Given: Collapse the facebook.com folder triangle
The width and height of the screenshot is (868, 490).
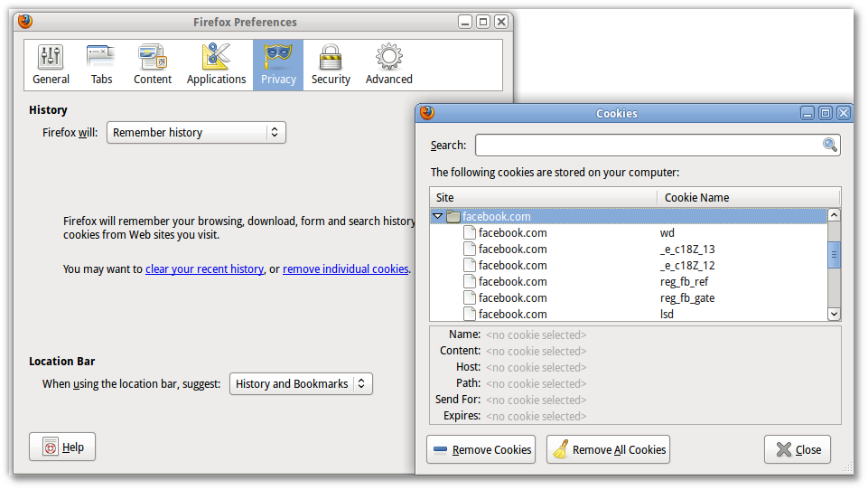Looking at the screenshot, I should (438, 216).
